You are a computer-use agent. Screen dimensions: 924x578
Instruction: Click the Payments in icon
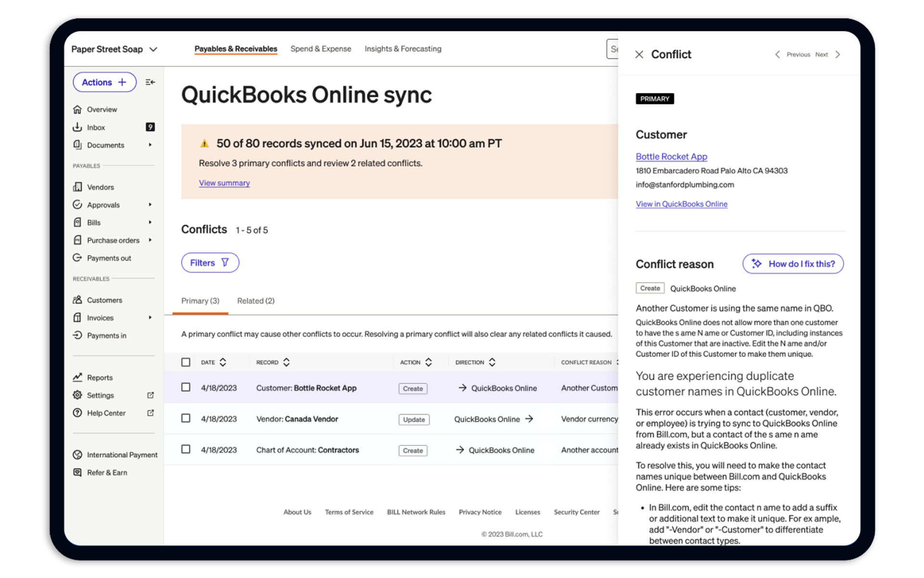(77, 335)
